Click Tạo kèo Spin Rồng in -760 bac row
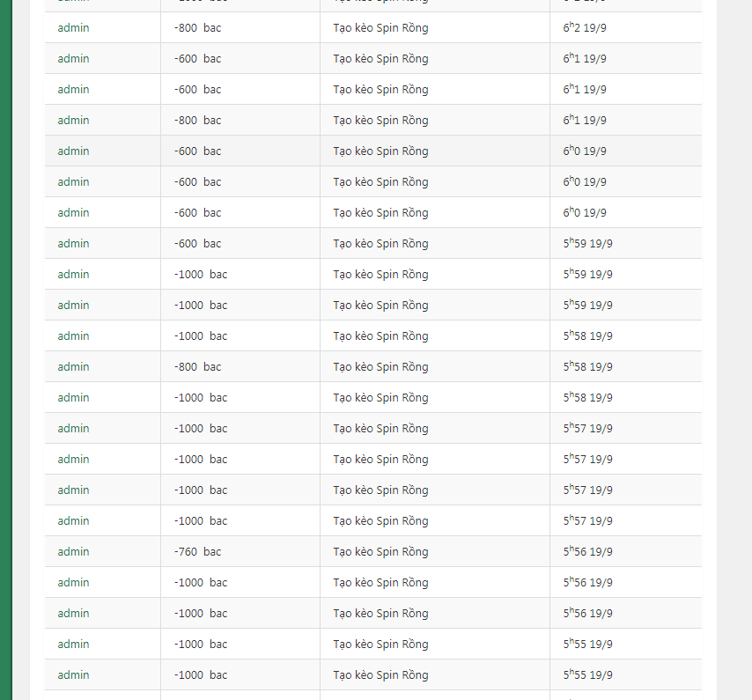Screen dimensions: 752x700 point(380,552)
